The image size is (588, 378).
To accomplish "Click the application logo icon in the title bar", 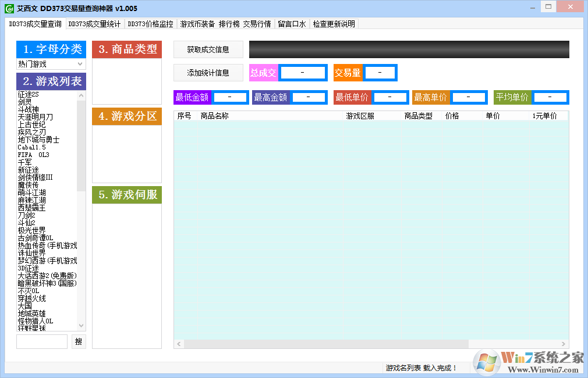I will point(8,8).
